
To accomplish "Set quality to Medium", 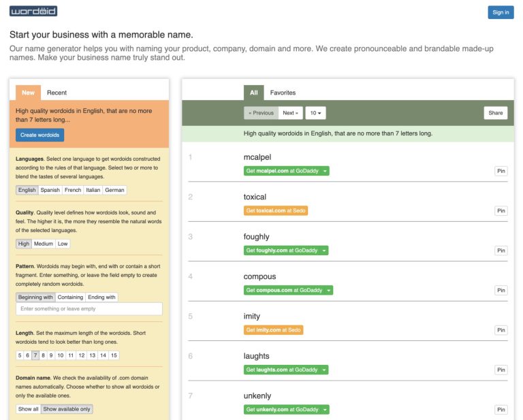I will tap(44, 244).
